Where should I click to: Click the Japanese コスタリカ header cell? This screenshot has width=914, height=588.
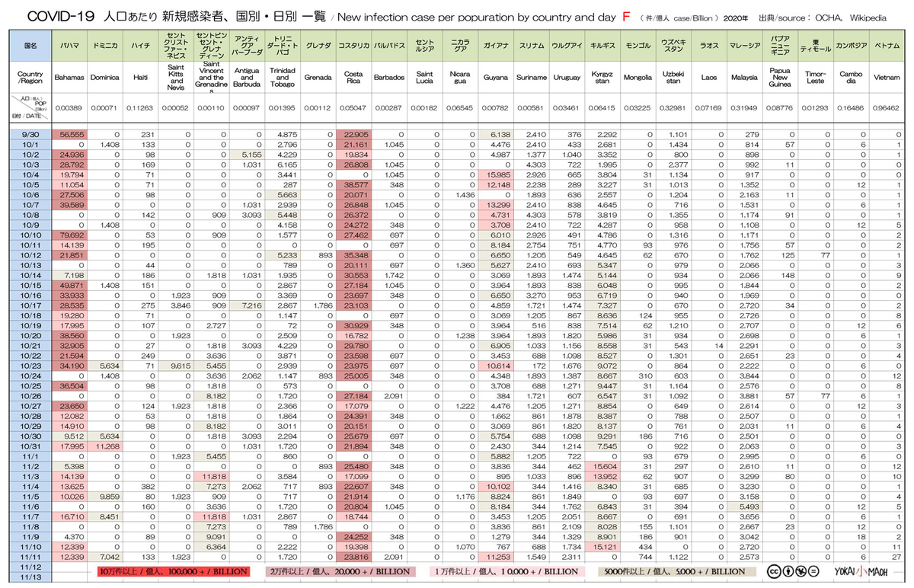(x=353, y=46)
